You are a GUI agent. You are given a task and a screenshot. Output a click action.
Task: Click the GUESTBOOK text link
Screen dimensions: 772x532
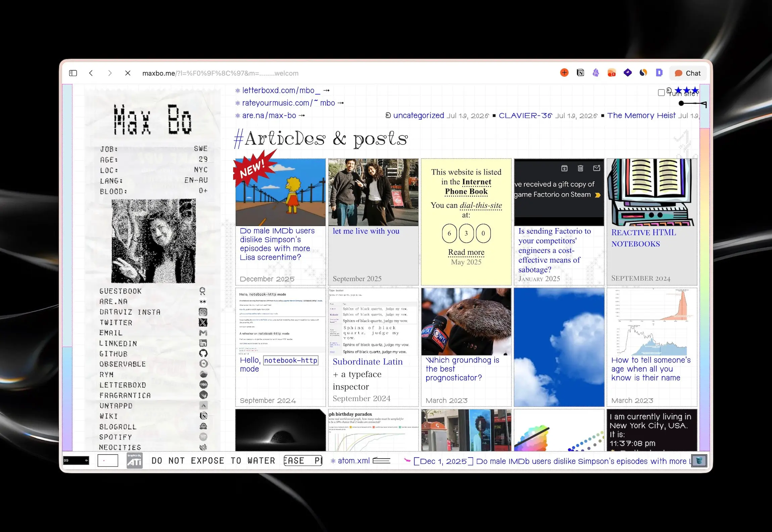120,291
